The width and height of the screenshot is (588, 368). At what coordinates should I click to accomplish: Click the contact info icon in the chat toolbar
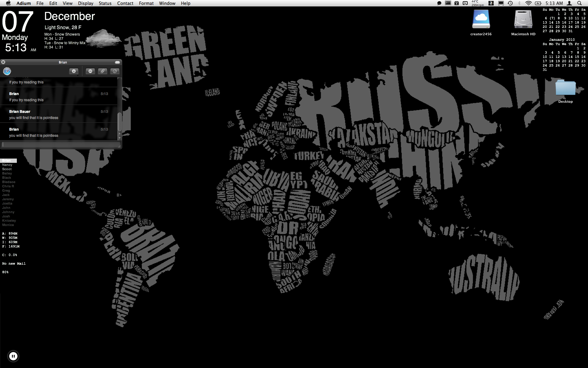115,71
